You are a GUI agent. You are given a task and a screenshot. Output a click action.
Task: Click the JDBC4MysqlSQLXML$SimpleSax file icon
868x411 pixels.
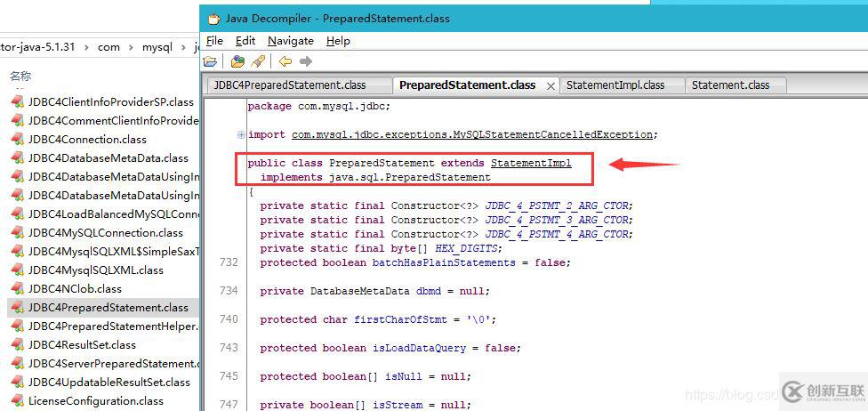click(17, 252)
